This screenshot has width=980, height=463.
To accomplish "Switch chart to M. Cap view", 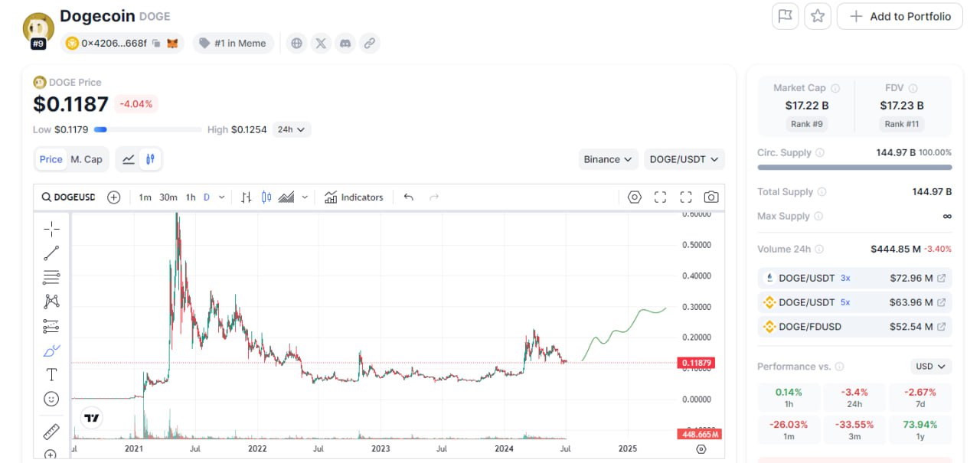I will (87, 159).
